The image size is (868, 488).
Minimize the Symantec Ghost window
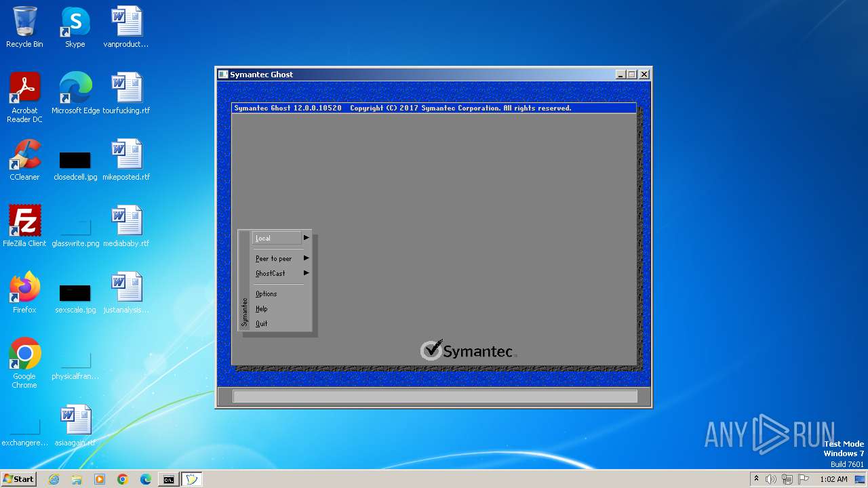620,75
